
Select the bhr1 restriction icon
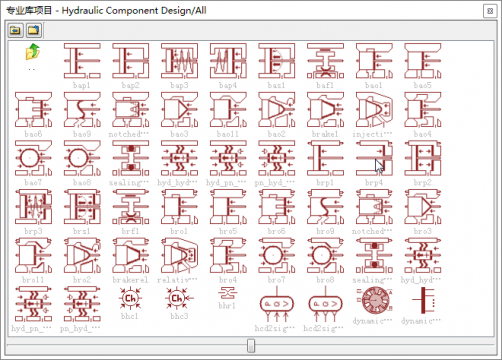point(228,293)
